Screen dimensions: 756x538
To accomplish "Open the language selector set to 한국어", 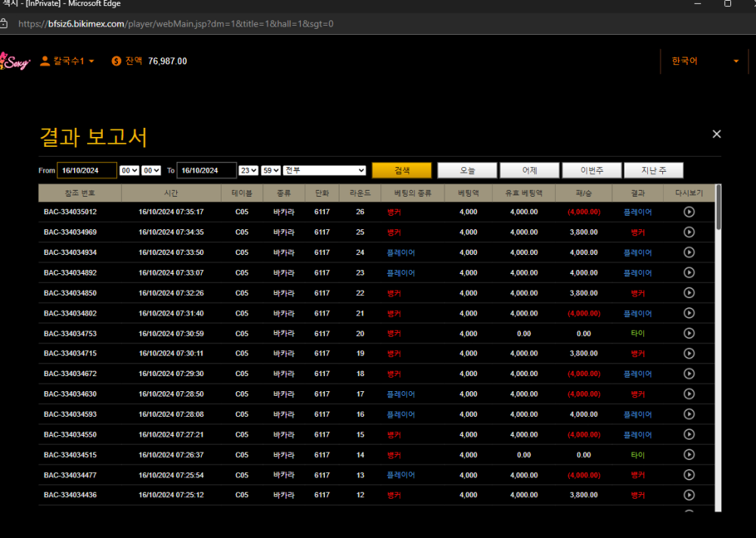I will (x=705, y=61).
